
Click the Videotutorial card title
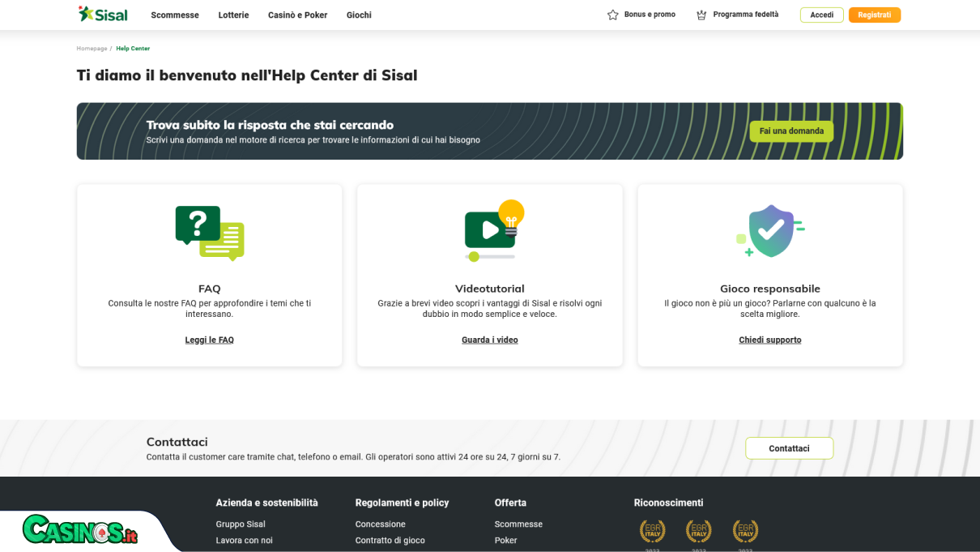point(490,289)
